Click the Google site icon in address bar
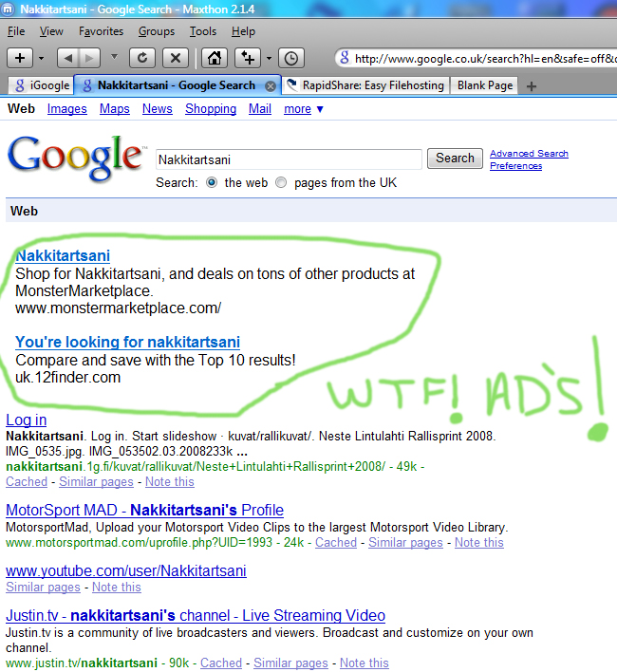Screen dimensions: 617x672 [x=345, y=58]
